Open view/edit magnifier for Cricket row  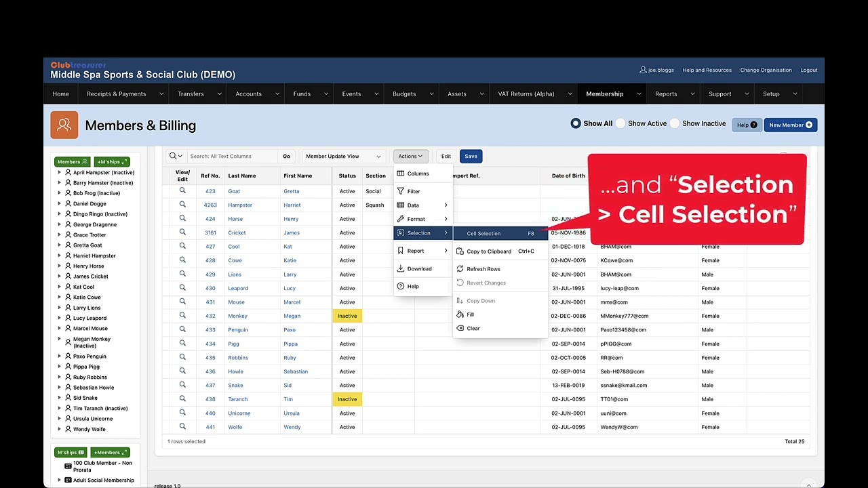(x=182, y=232)
